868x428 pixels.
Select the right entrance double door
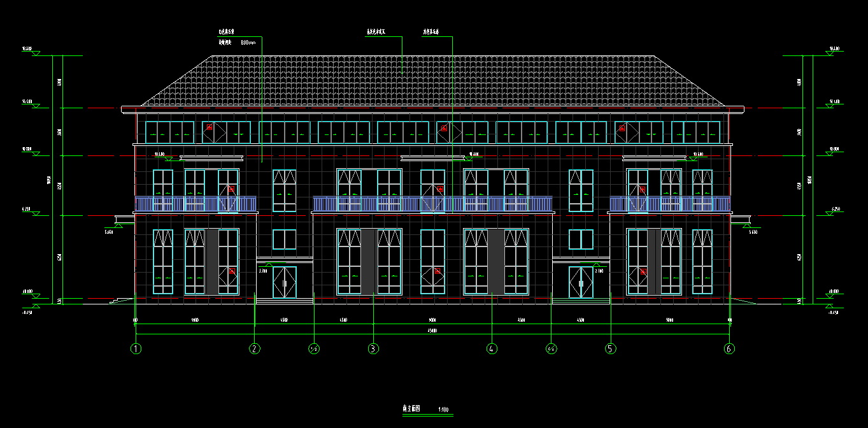pyautogui.click(x=581, y=282)
